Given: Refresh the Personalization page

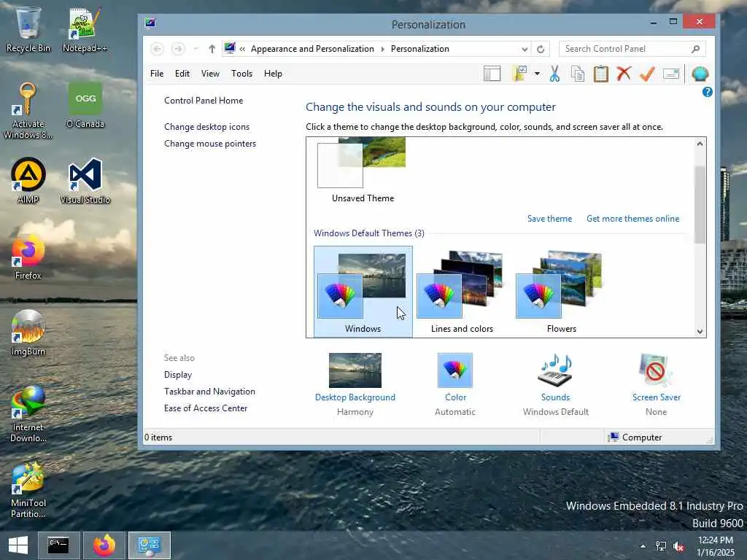Looking at the screenshot, I should point(541,49).
